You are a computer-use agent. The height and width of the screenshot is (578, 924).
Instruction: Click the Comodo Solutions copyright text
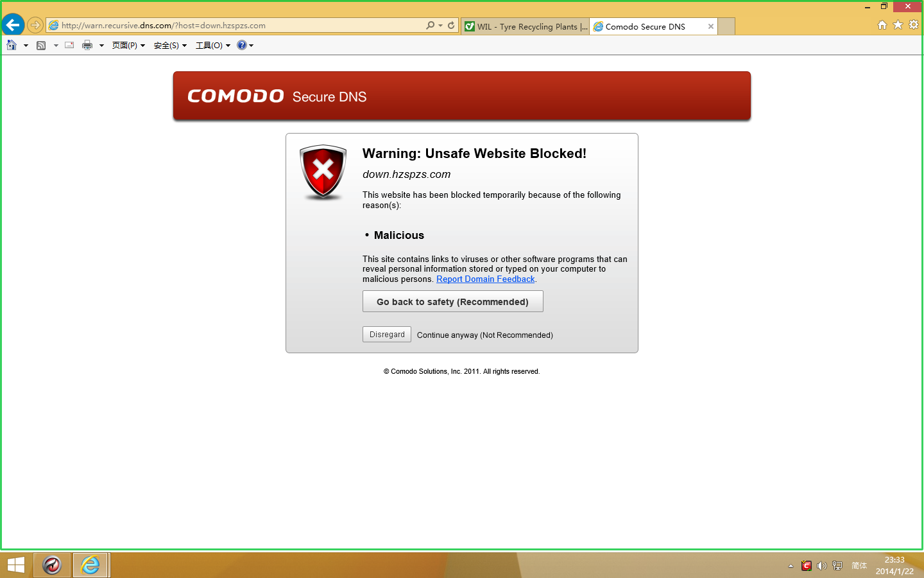coord(462,371)
